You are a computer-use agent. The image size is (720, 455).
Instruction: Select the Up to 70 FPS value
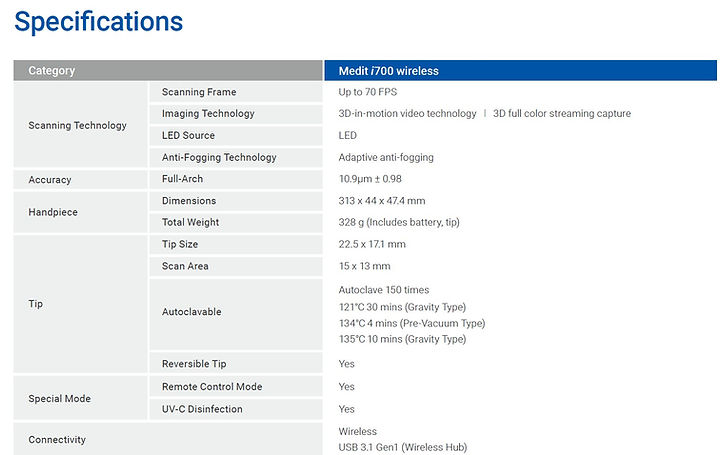(x=368, y=92)
